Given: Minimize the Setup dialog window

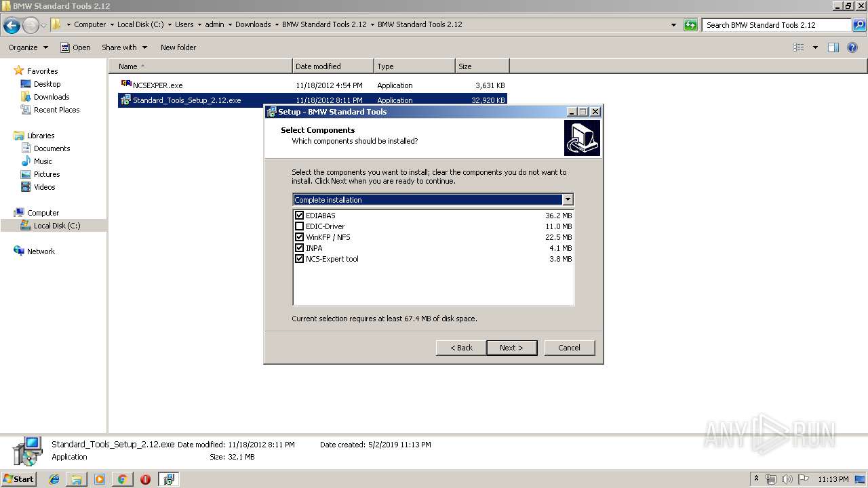Looking at the screenshot, I should click(x=571, y=112).
